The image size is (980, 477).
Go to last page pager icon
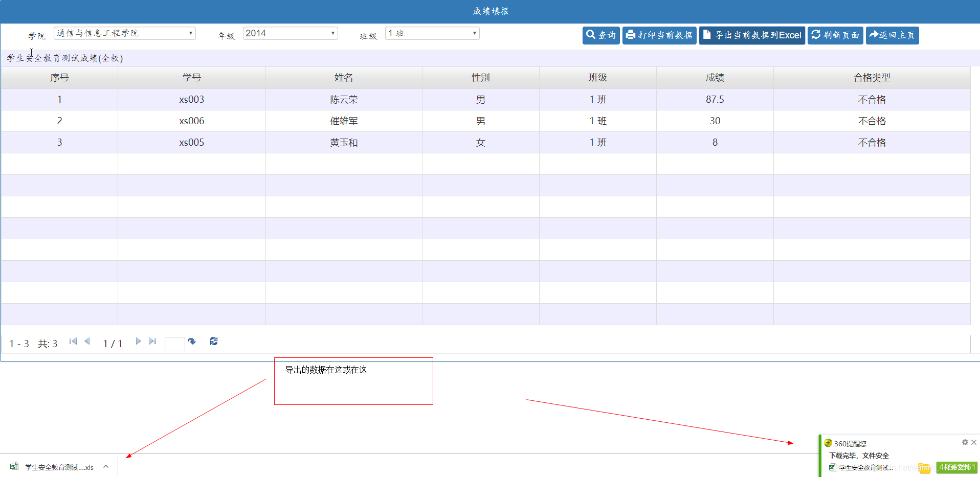(x=152, y=341)
